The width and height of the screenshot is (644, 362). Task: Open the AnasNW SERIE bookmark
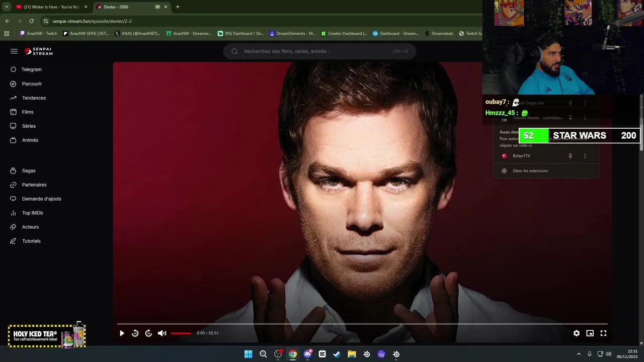(x=86, y=34)
